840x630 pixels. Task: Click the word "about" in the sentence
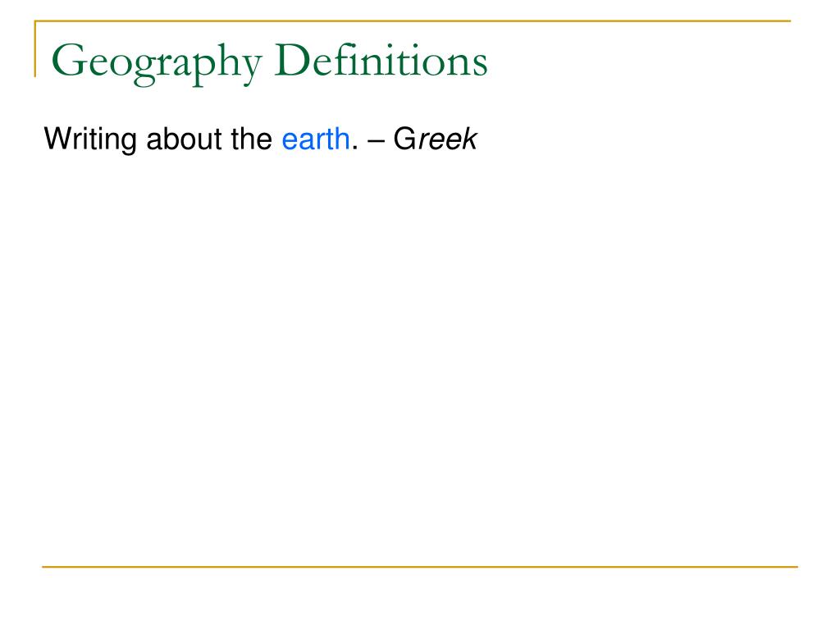pos(184,139)
